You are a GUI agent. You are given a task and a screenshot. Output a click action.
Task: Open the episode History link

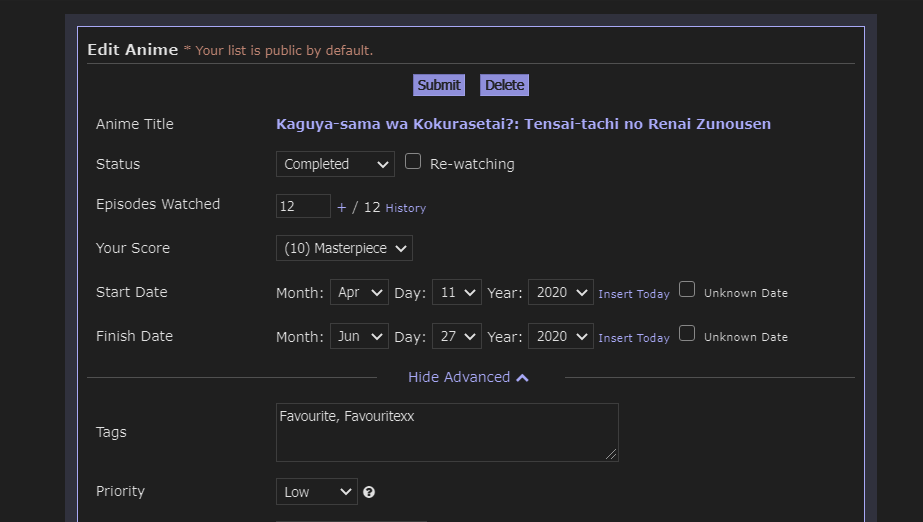405,208
